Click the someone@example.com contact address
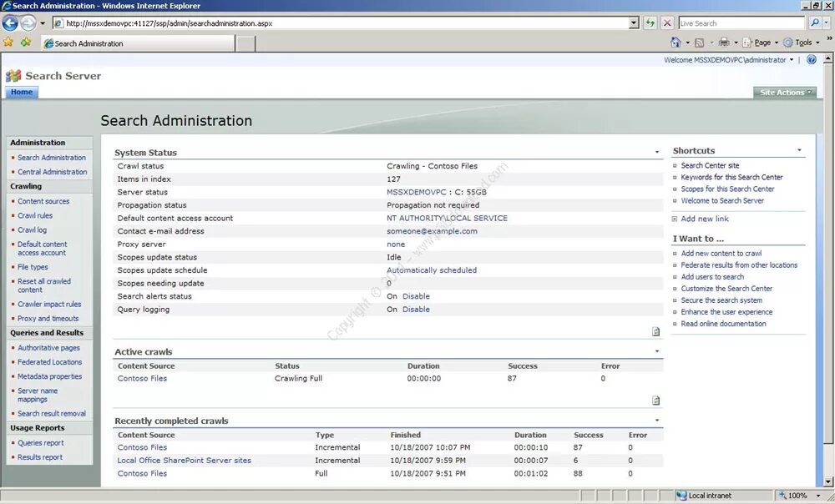Viewport: 835px width, 504px height. click(x=432, y=231)
